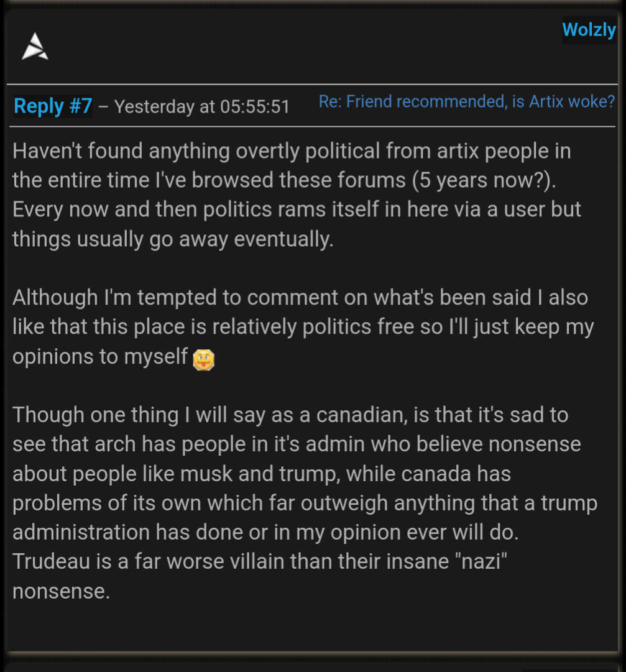626x672 pixels.
Task: Open the "Re: Friend recommended, is Artix woke?" topic link
Action: pos(466,102)
